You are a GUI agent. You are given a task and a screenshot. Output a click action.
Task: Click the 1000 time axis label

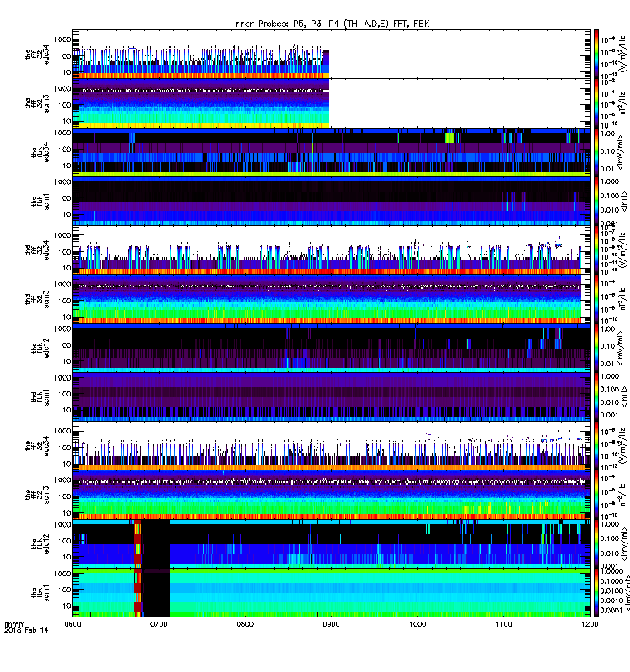(417, 624)
